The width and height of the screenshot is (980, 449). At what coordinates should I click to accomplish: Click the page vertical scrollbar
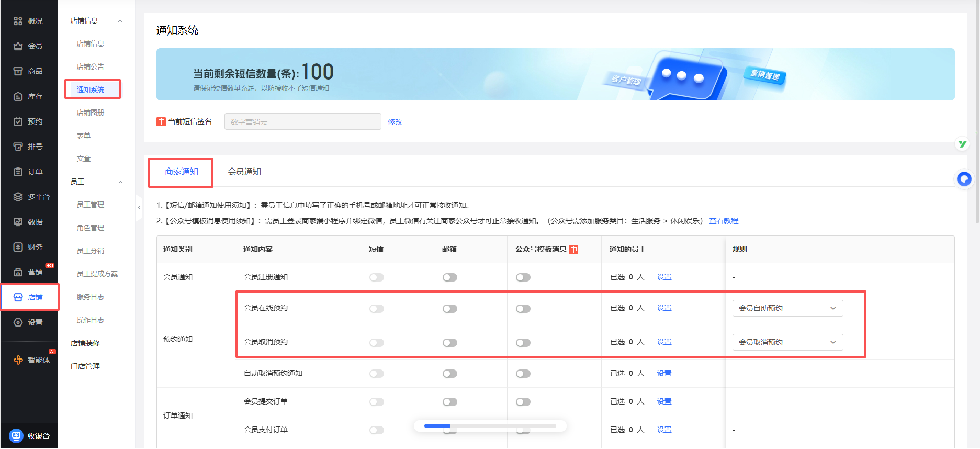[977, 113]
